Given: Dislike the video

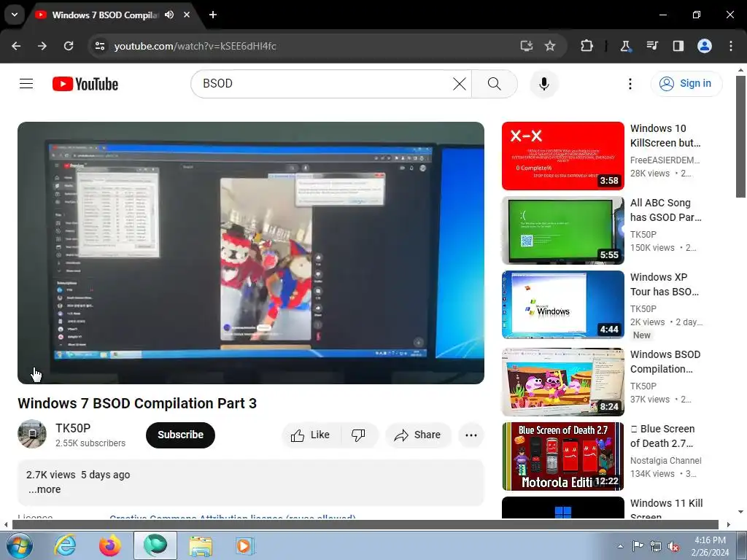Looking at the screenshot, I should coord(359,435).
